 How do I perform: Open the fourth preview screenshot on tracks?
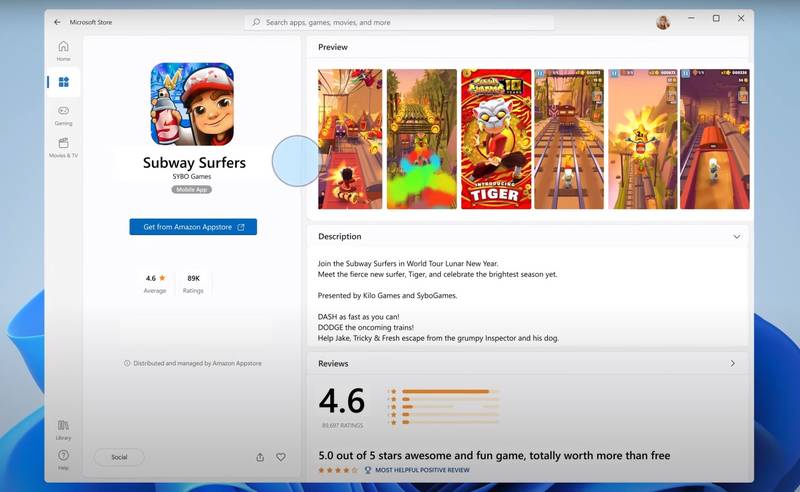569,139
